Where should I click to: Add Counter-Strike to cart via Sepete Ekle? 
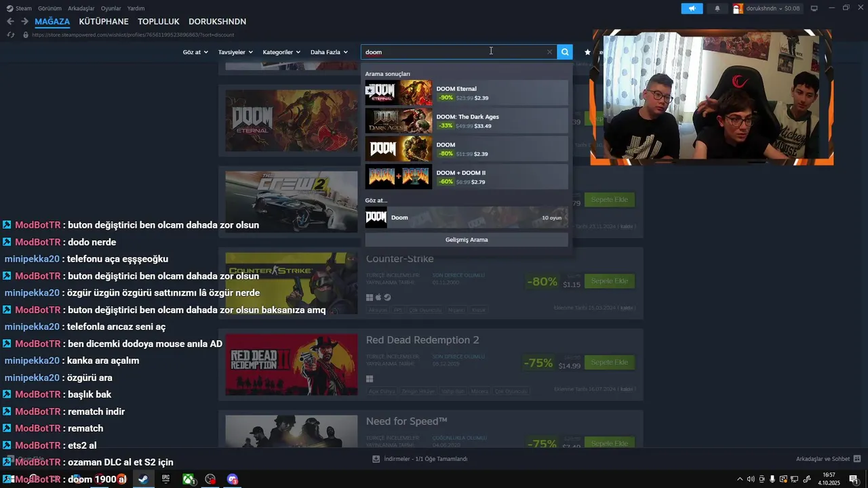[609, 281]
